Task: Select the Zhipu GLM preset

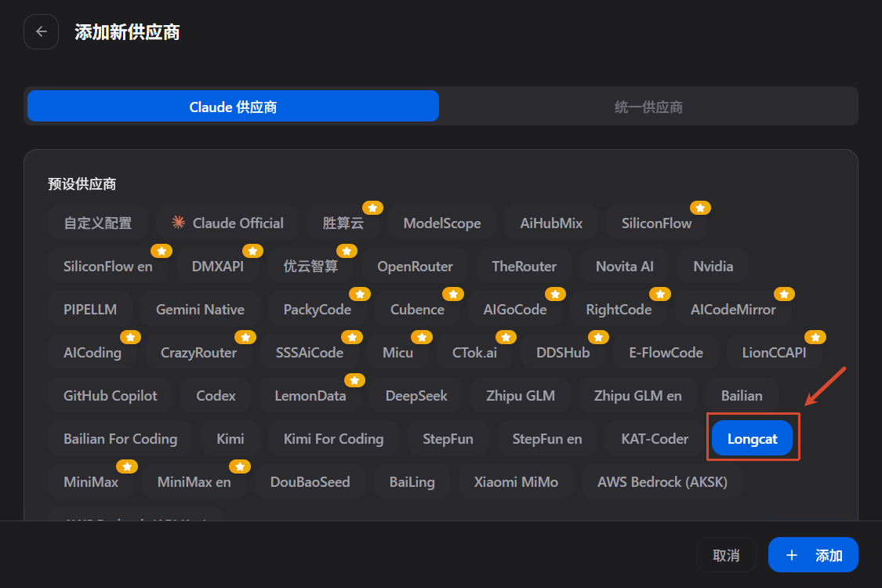Action: pyautogui.click(x=521, y=396)
